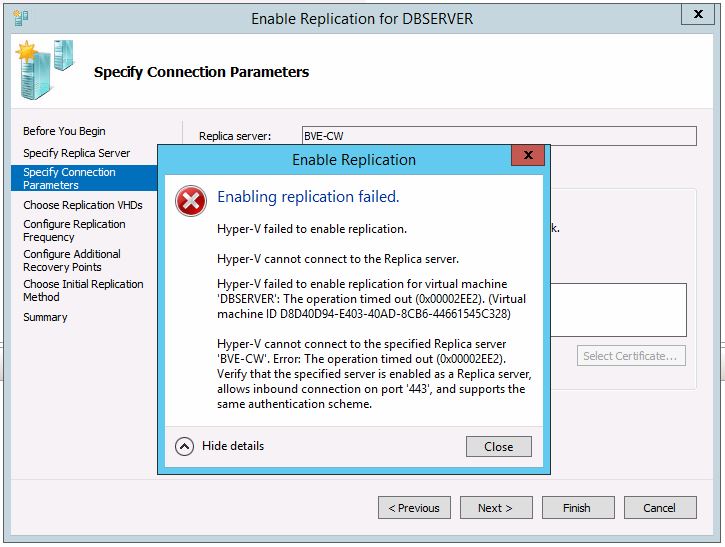Click the Finish button

coord(578,508)
